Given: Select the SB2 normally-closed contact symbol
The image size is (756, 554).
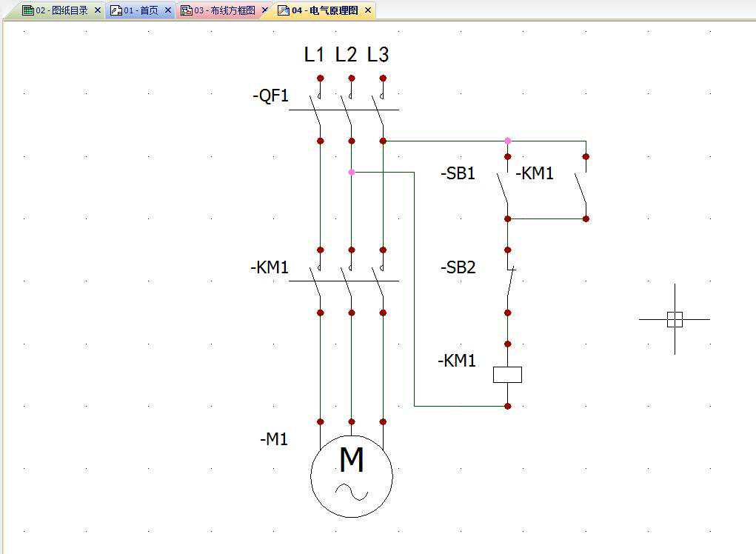Looking at the screenshot, I should (508, 281).
